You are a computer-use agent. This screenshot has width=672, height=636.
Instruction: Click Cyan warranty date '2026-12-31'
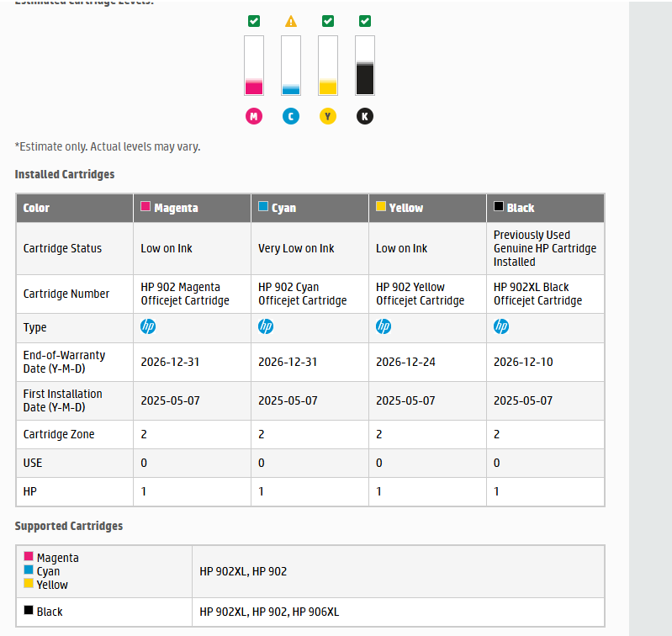point(288,362)
